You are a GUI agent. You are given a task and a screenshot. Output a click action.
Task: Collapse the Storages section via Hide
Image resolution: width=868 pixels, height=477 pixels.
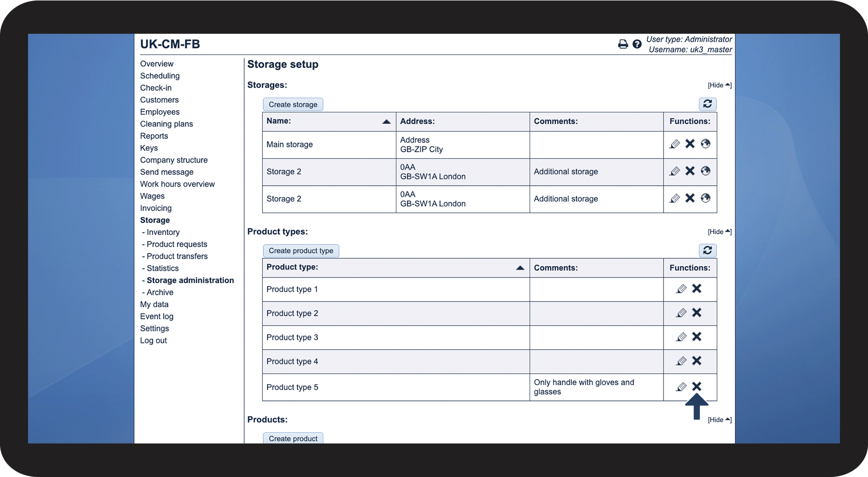(x=720, y=85)
